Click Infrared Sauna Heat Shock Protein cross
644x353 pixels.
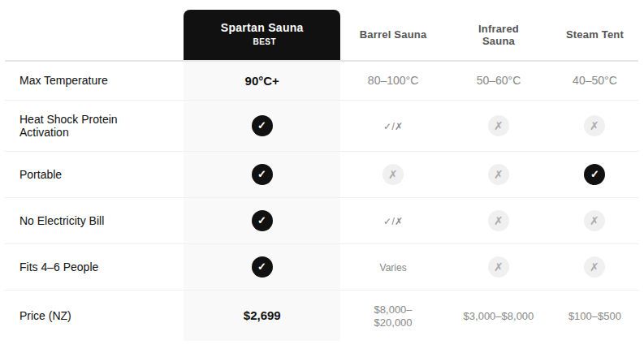click(x=499, y=126)
